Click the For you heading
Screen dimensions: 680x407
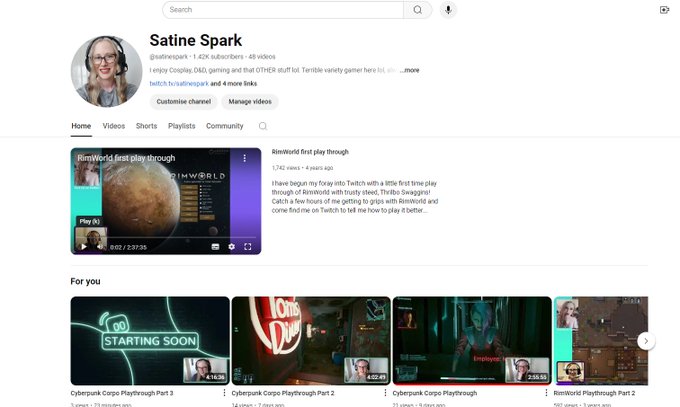coord(85,281)
